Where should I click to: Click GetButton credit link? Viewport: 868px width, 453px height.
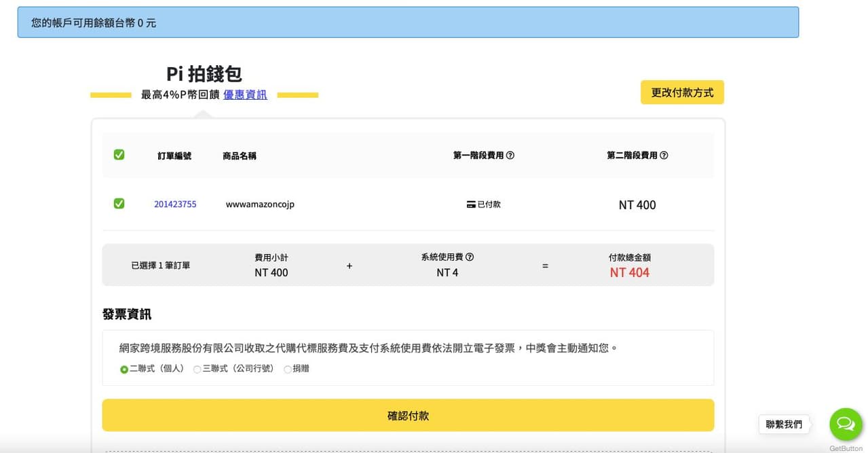pos(846,448)
